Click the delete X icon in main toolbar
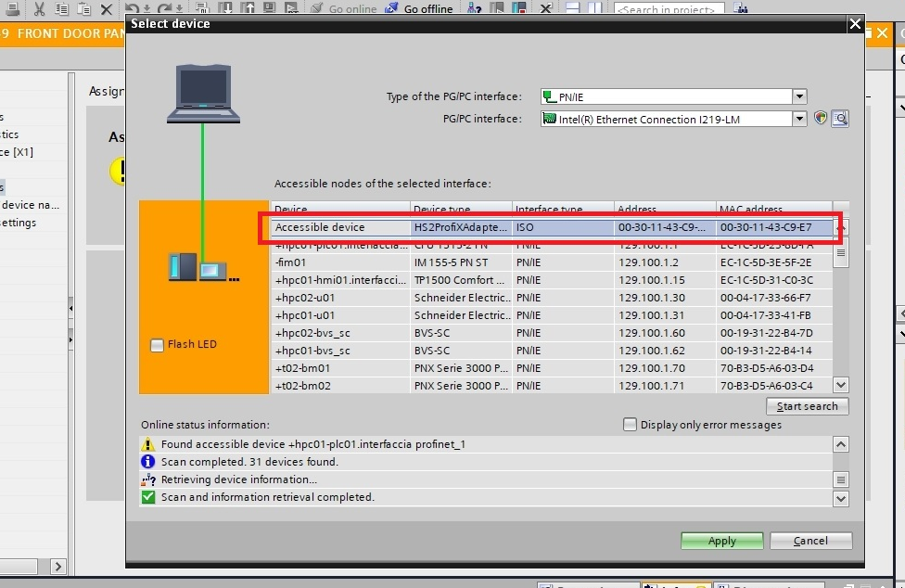Screen dimensions: 905x588 (x=106, y=8)
